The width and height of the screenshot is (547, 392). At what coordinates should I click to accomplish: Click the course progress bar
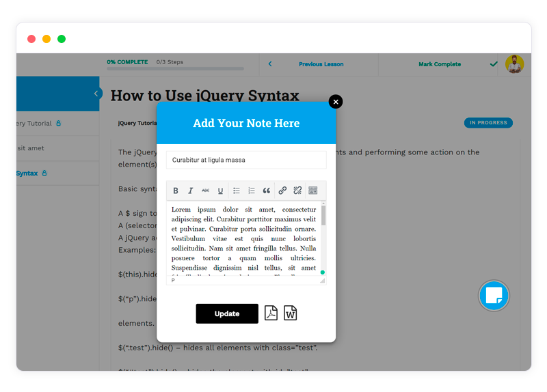[175, 69]
